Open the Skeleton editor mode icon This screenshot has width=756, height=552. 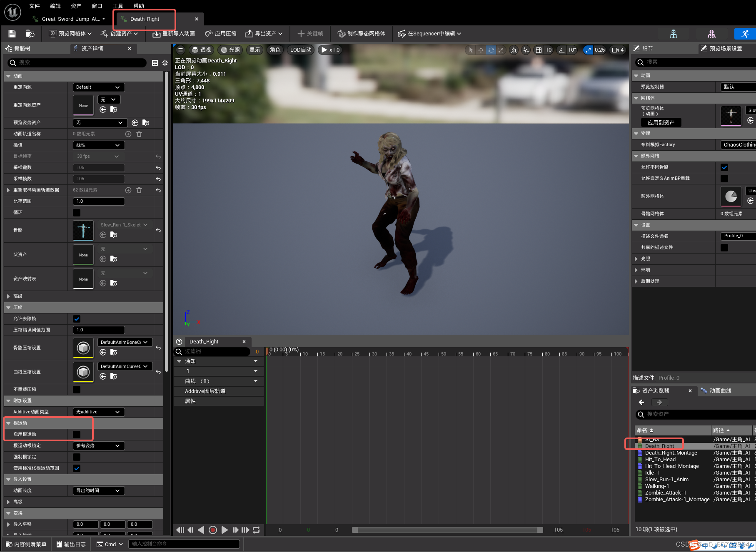click(x=674, y=34)
